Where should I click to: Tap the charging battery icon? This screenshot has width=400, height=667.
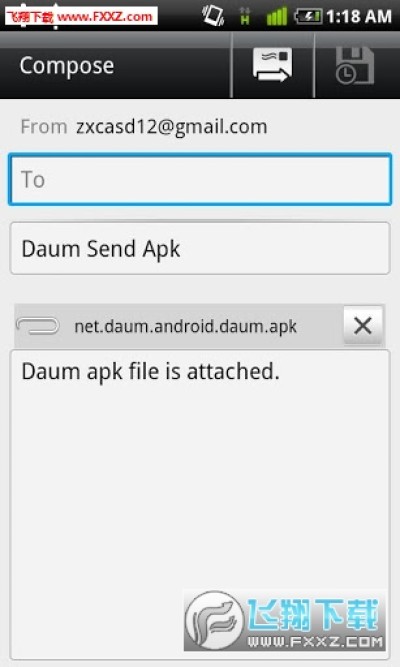tap(308, 17)
